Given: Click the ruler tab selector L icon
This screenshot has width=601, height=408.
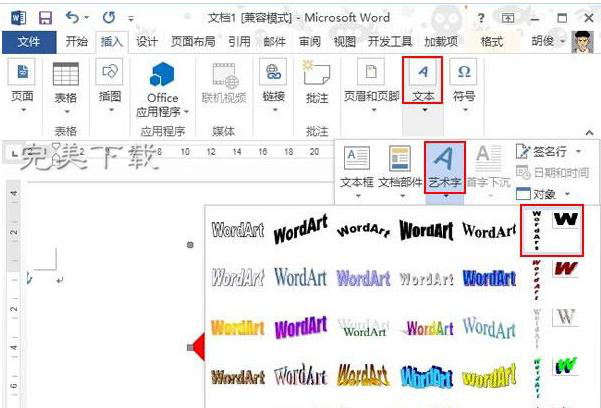Looking at the screenshot, I should [14, 153].
